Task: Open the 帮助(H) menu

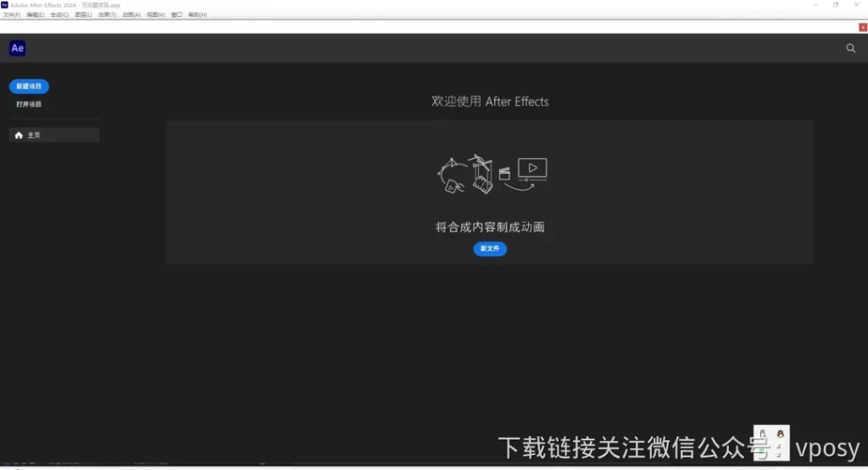Action: 198,15
